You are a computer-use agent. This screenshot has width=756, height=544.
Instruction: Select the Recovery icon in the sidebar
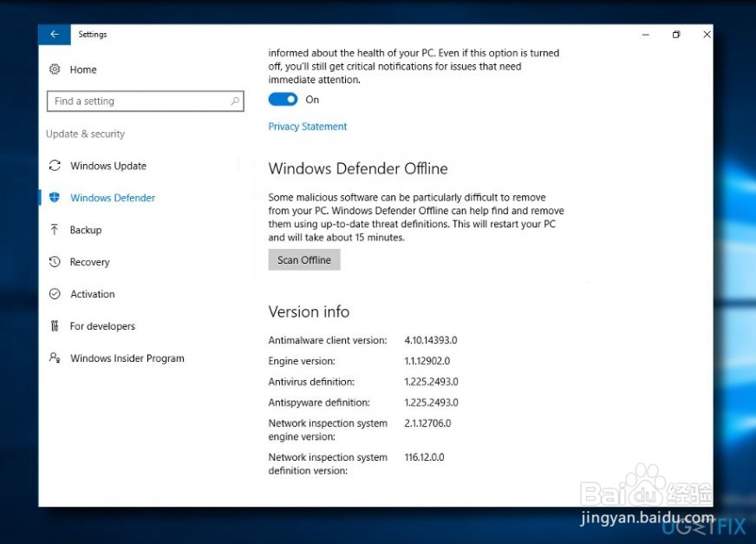pos(54,262)
